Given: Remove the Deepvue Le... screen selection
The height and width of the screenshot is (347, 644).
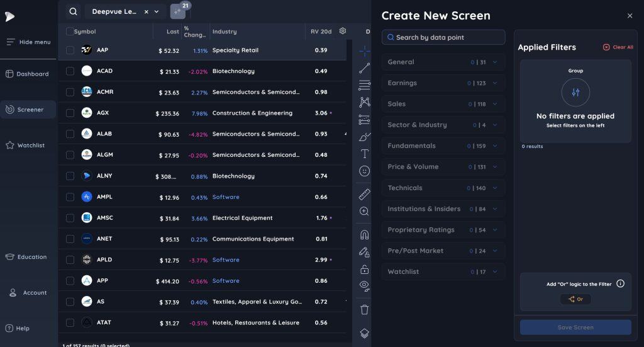Looking at the screenshot, I should click(146, 12).
